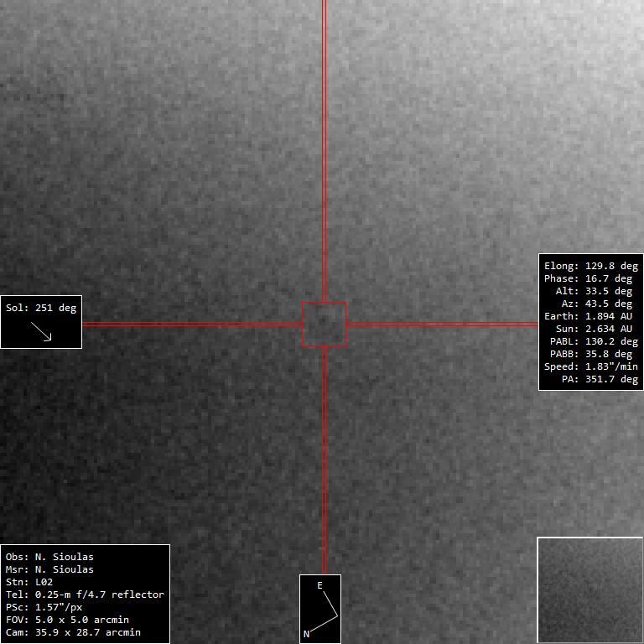The height and width of the screenshot is (644, 644).
Task: Click the 'PABB: 35.8 deg' value
Action: point(591,354)
